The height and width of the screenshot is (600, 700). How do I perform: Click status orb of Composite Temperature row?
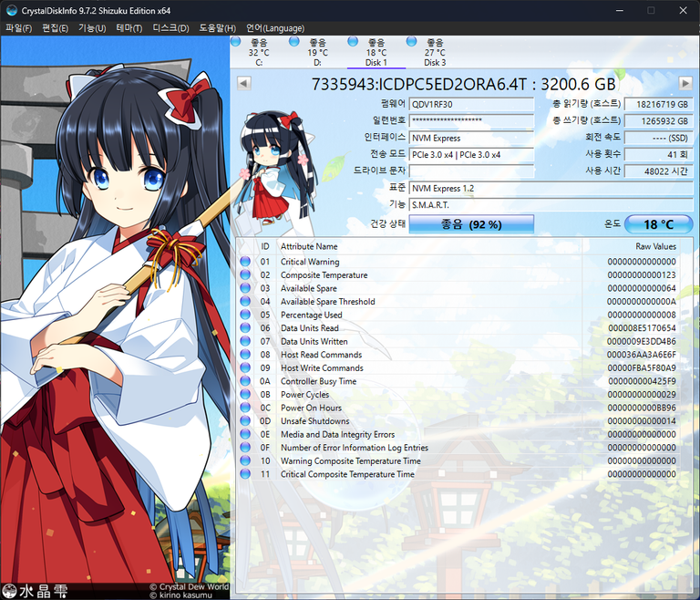[245, 274]
